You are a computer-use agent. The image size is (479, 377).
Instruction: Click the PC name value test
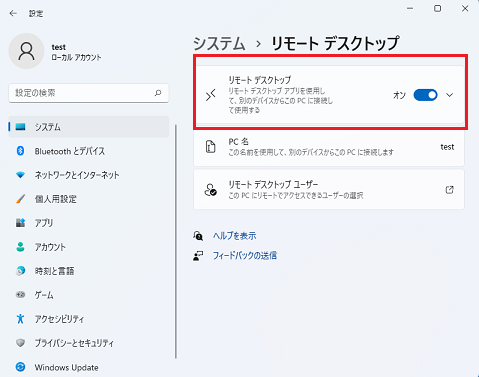tap(447, 147)
